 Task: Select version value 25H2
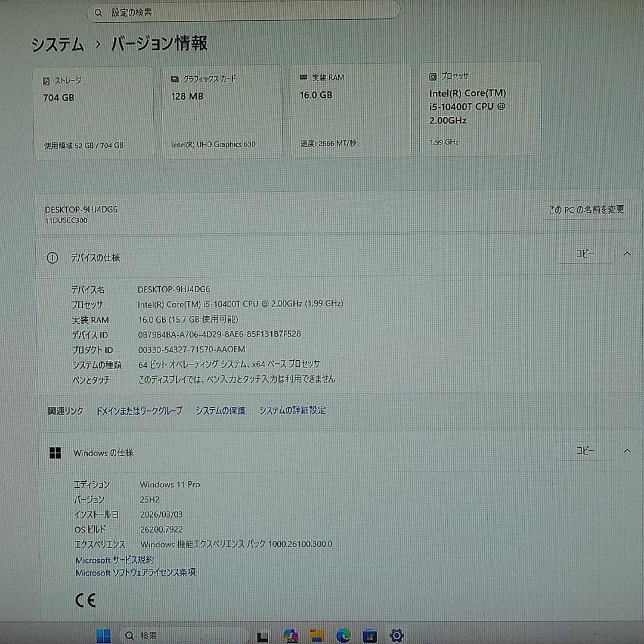pyautogui.click(x=150, y=500)
